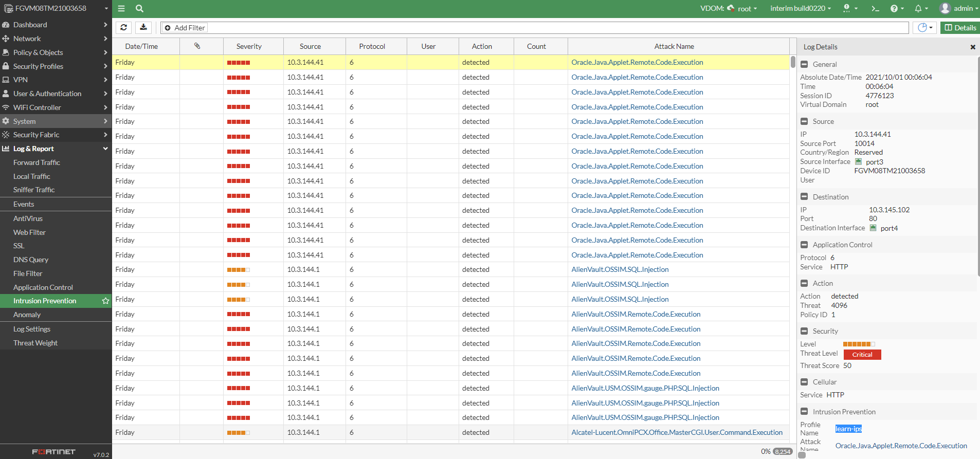Open the VDOM root dropdown

743,8
